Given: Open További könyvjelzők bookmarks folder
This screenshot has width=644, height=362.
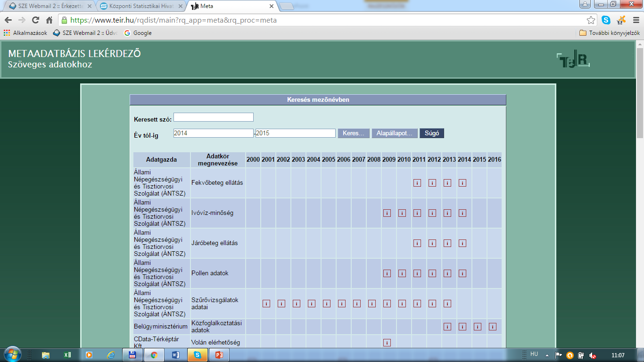Looking at the screenshot, I should (x=610, y=33).
